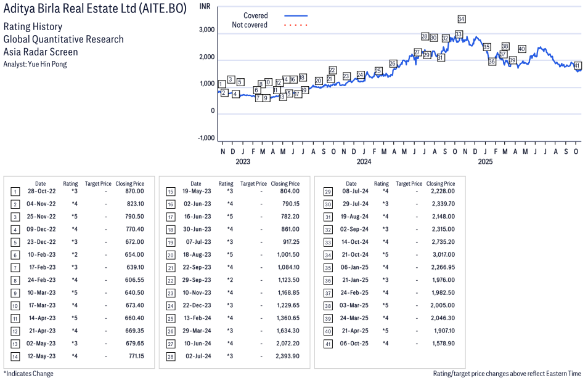Click chart marker 22 above the line
The image size is (588, 378).
tap(332, 70)
